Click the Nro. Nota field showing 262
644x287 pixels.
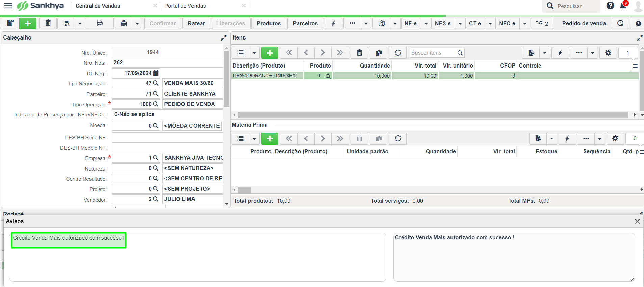point(167,63)
